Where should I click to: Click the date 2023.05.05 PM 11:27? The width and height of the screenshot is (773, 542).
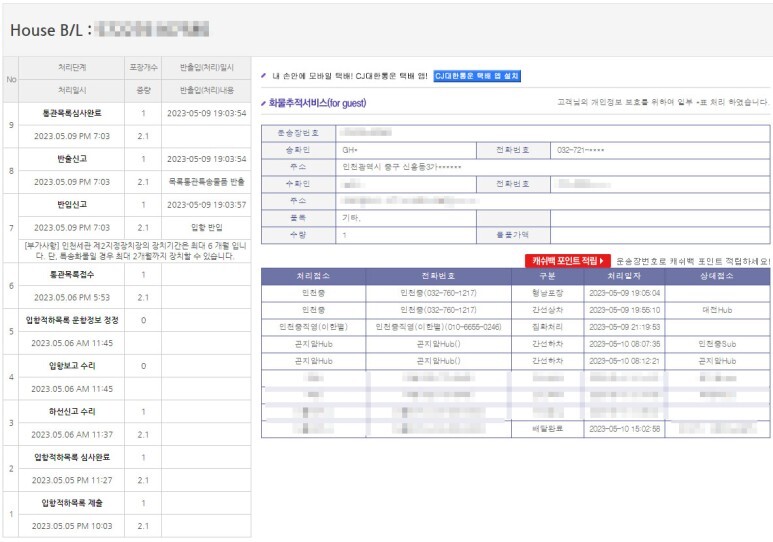tap(72, 480)
